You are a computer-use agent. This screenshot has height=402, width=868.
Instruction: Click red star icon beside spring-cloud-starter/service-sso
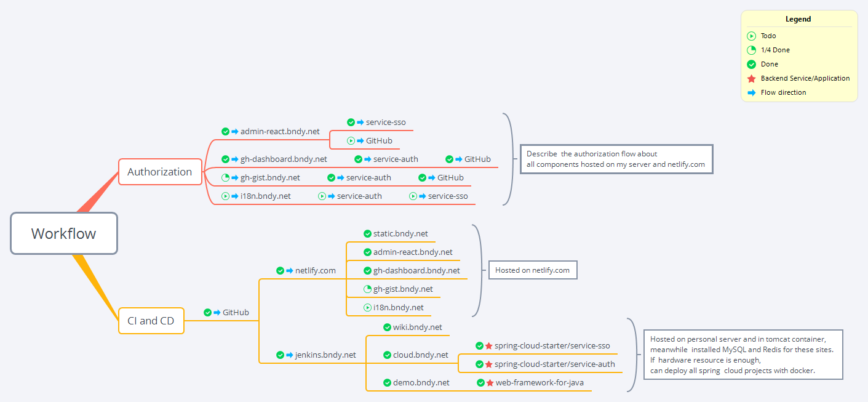(x=489, y=345)
